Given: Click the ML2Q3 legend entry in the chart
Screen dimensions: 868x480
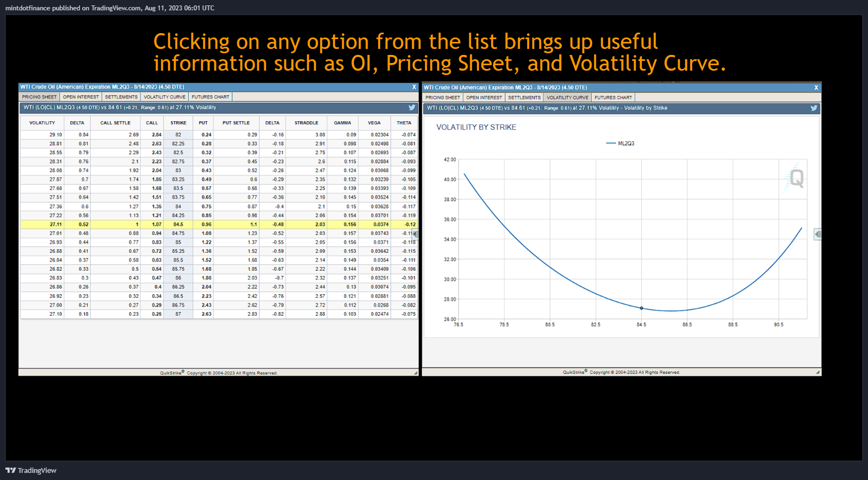Looking at the screenshot, I should [x=620, y=144].
